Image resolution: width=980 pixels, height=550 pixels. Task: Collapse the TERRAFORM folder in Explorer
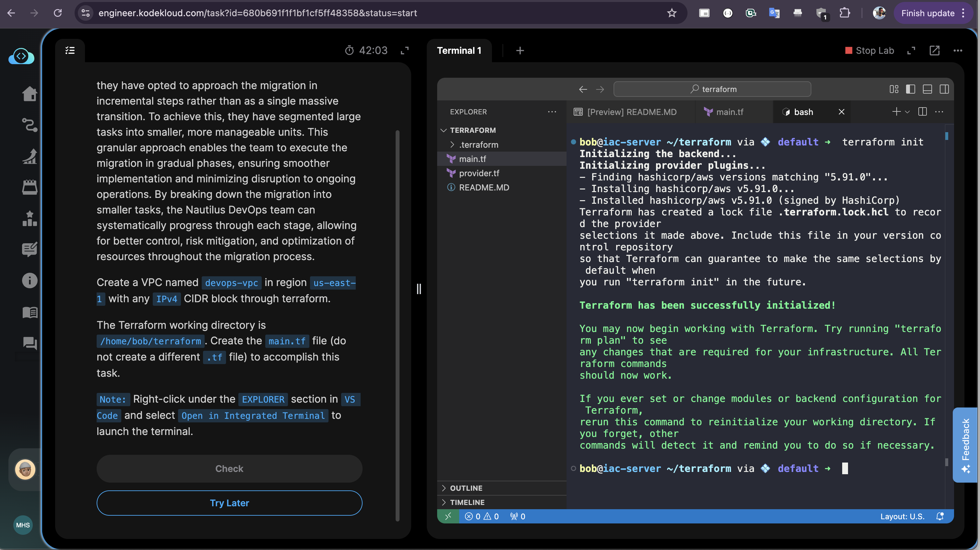pyautogui.click(x=444, y=130)
